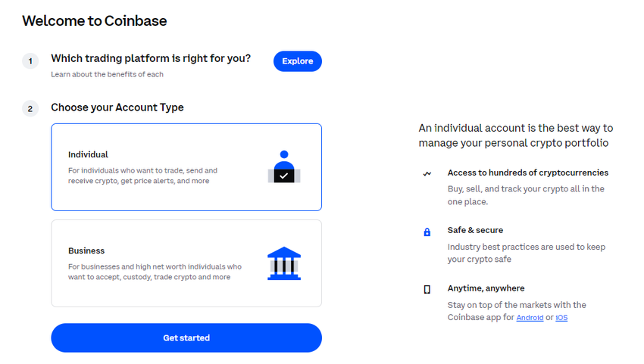Click the step 2 number badge
The height and width of the screenshot is (364, 644).
coord(30,109)
